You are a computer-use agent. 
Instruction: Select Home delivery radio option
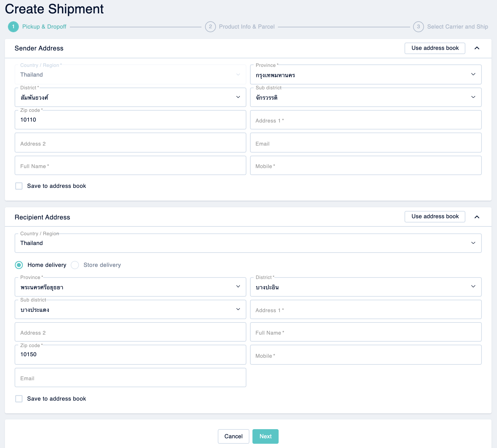pos(19,265)
